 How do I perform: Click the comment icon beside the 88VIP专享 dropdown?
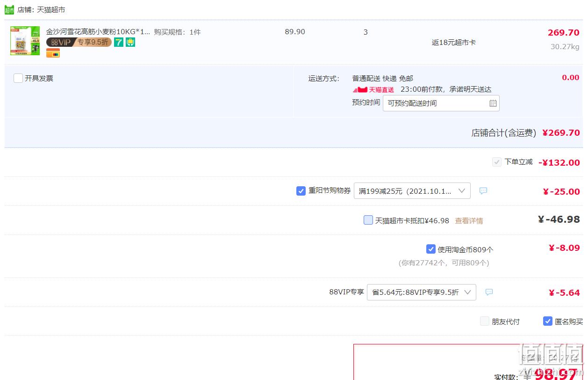[489, 292]
